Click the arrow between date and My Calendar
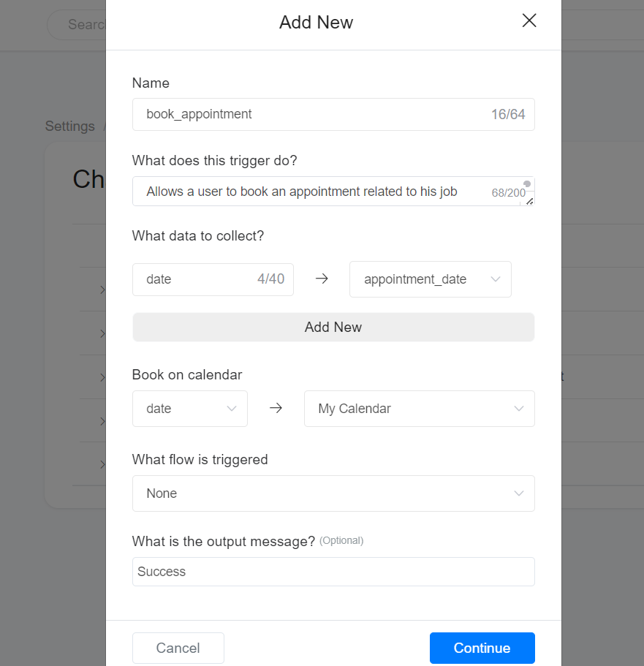The height and width of the screenshot is (666, 644). click(x=276, y=409)
